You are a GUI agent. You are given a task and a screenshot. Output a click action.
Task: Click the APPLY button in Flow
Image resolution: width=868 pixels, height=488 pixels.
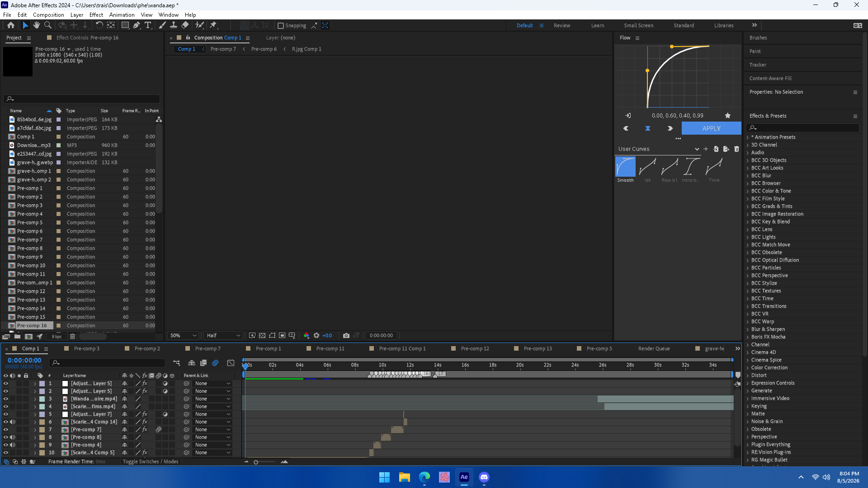coord(711,129)
